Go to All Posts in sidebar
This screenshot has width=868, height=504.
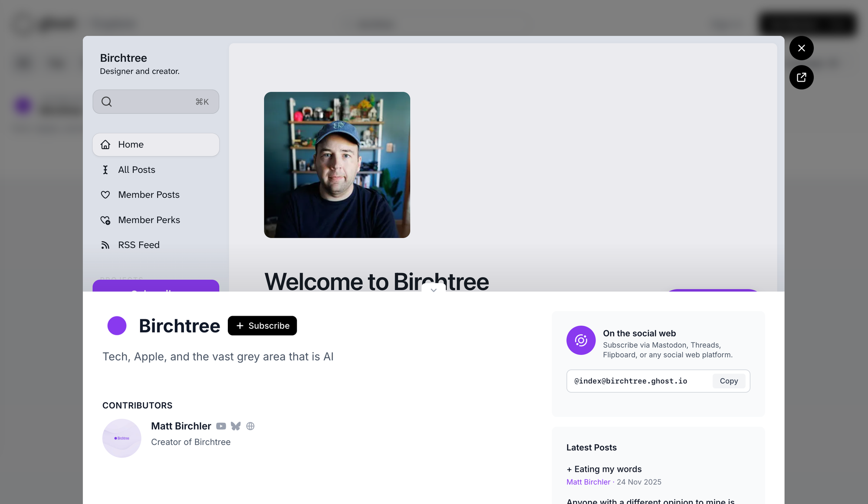click(x=136, y=170)
